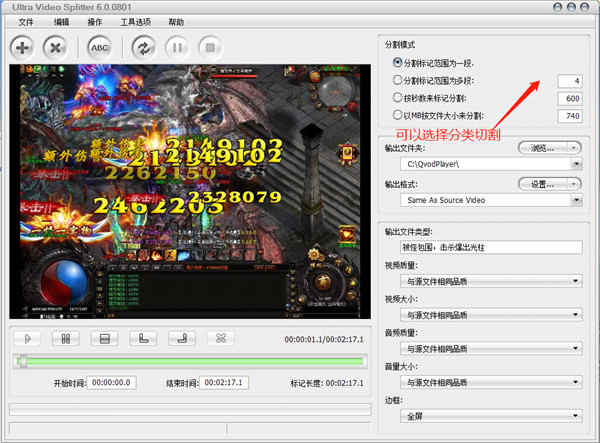The width and height of the screenshot is (600, 443).
Task: Expand the audio quality dropdown
Action: tap(575, 349)
